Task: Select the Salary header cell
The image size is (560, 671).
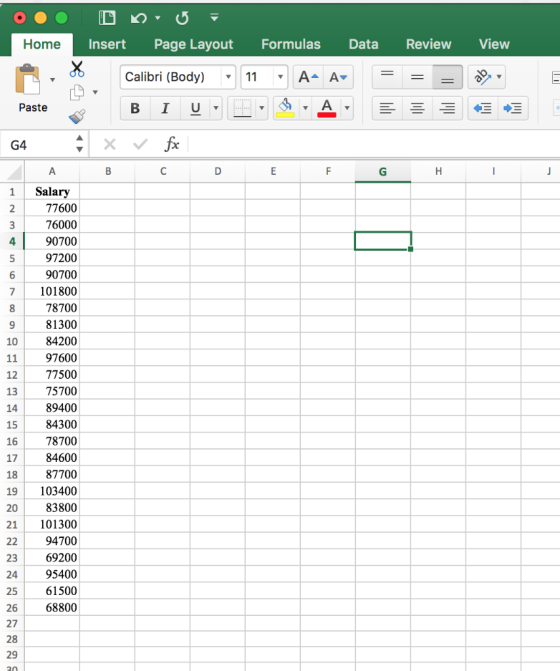Action: 52,191
